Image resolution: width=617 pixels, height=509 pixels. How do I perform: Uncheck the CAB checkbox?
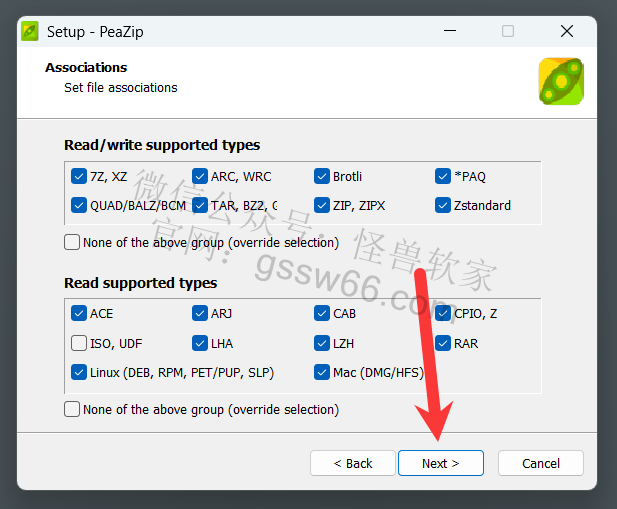322,314
